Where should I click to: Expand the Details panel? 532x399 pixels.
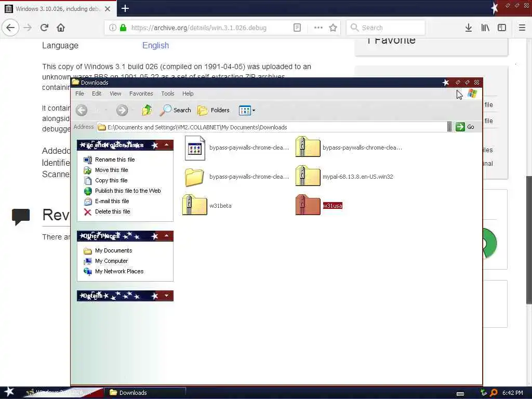click(x=167, y=296)
